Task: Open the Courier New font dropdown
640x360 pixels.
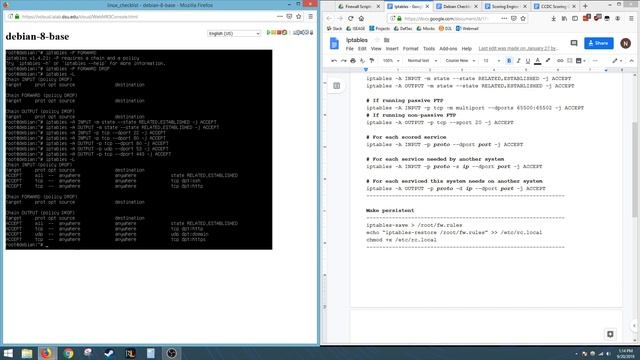Action: pos(460,61)
